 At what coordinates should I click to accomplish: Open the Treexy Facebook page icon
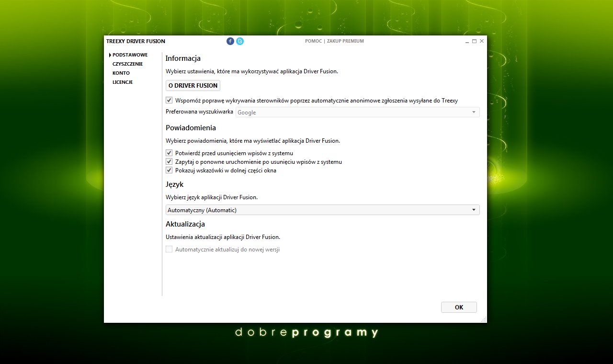[230, 41]
